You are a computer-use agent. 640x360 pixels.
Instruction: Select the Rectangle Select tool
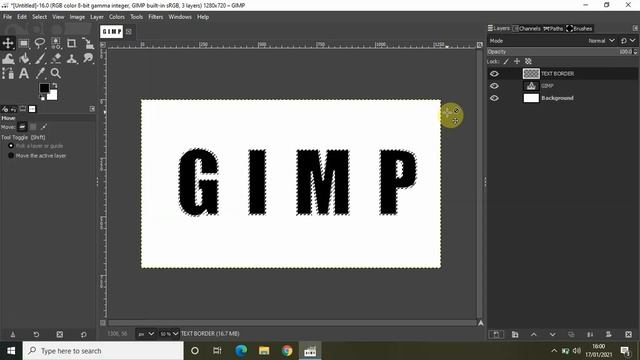point(24,43)
